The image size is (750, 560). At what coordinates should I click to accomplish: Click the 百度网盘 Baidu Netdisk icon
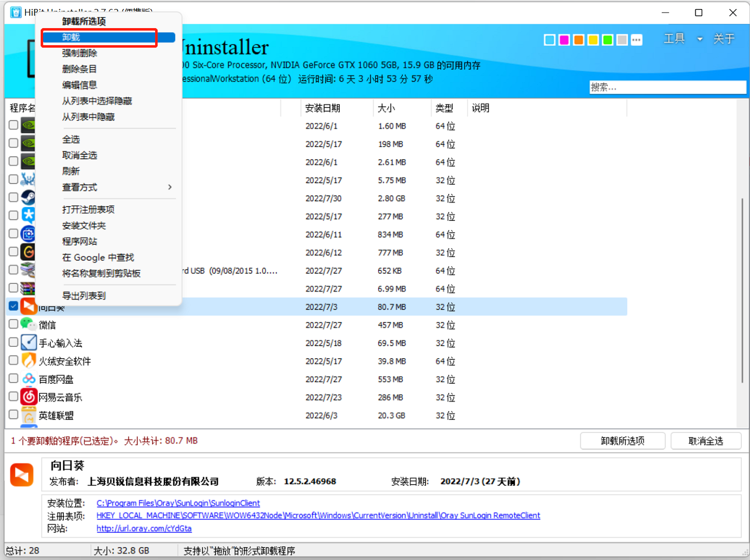(x=29, y=378)
